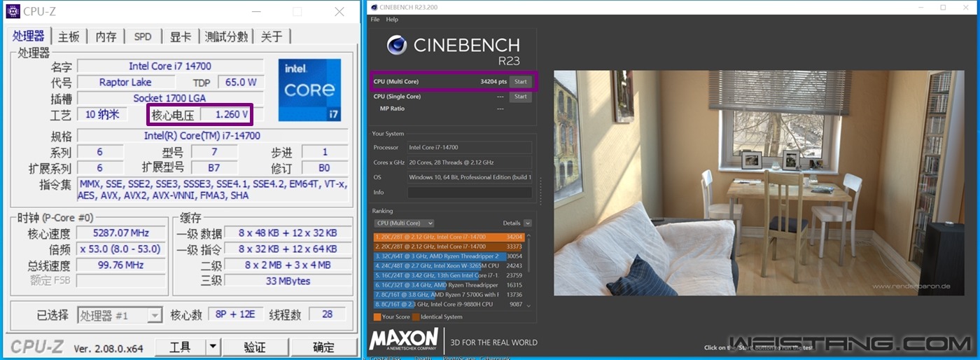Start the CPU Multi Core test
This screenshot has width=980, height=360.
pyautogui.click(x=520, y=81)
